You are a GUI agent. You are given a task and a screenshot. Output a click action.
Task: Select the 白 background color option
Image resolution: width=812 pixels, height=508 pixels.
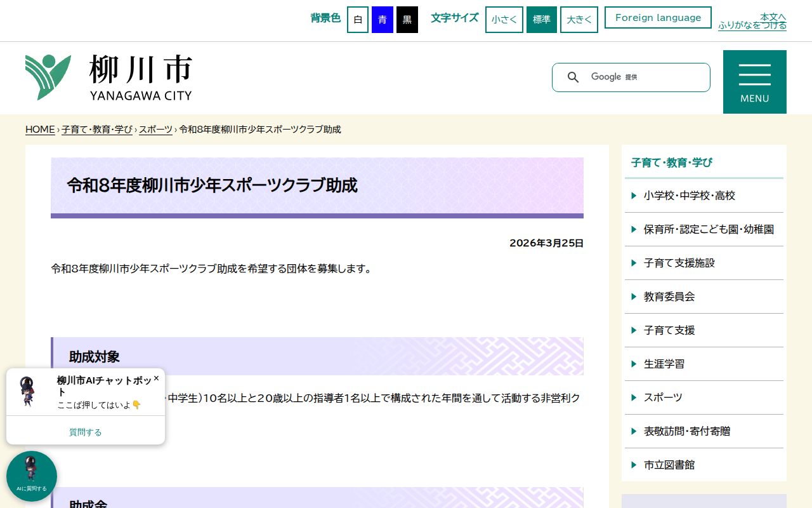[x=357, y=19]
